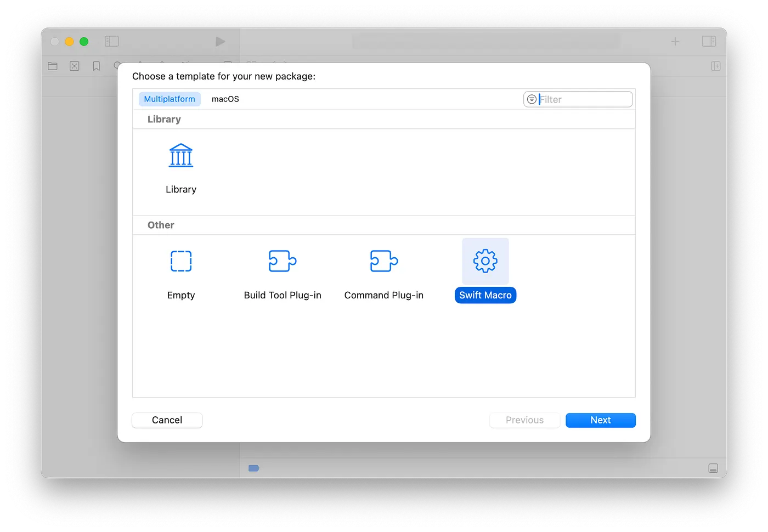768x532 pixels.
Task: Select the Library template icon
Action: click(181, 155)
